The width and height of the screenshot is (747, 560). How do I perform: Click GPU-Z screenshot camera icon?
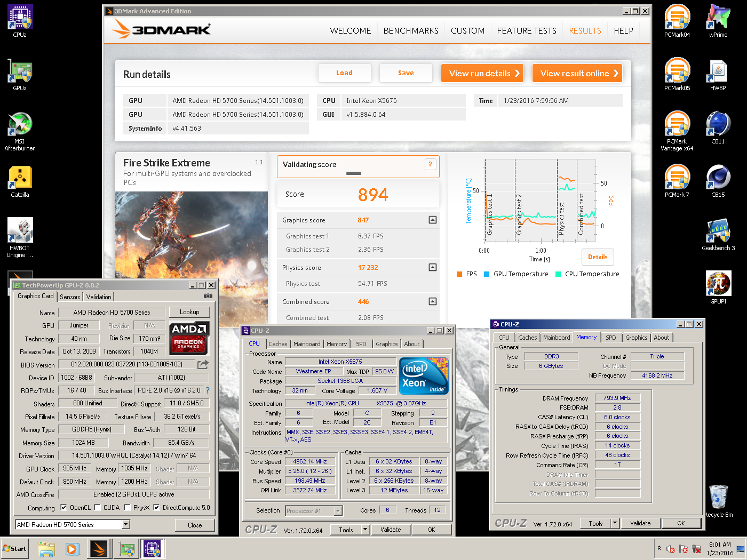(x=208, y=295)
